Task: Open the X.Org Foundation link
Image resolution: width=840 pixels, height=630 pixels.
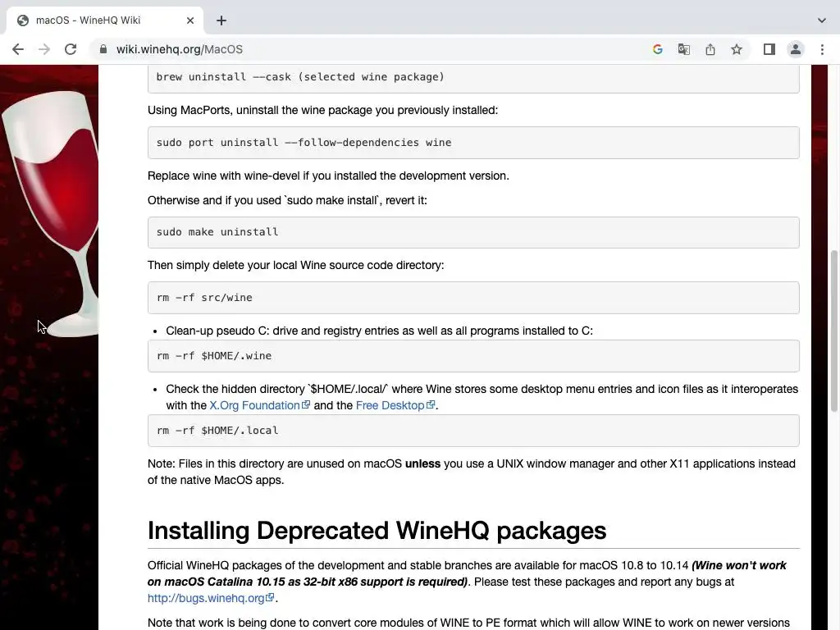Action: pyautogui.click(x=254, y=405)
